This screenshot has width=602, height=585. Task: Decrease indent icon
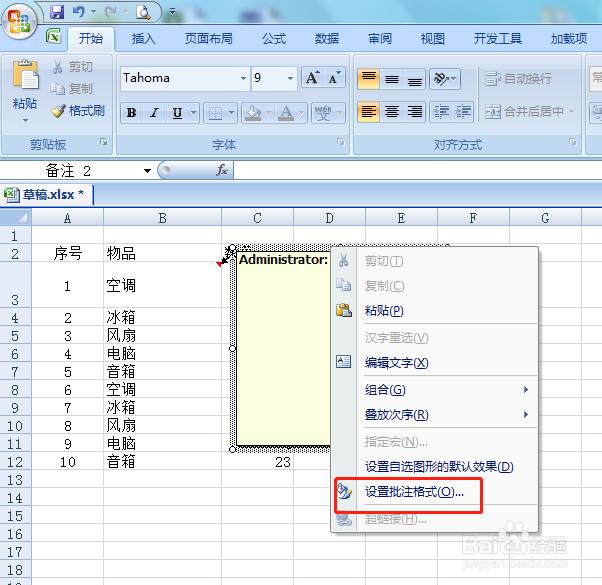pos(441,112)
